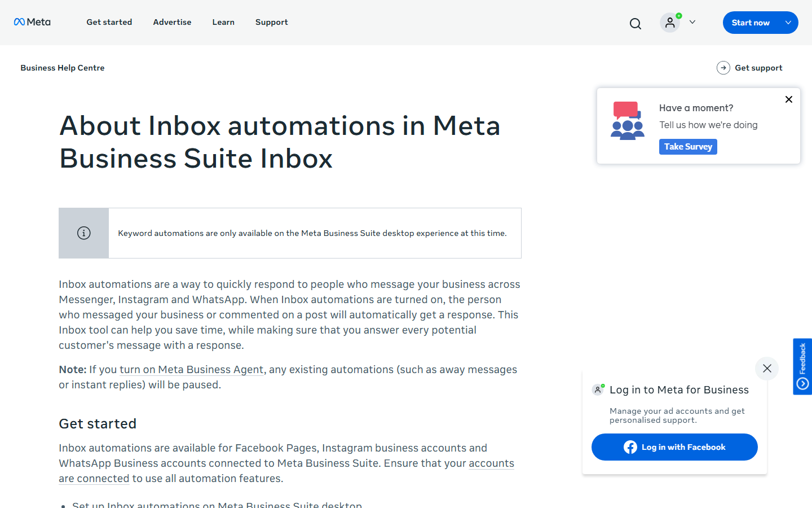Screen dimensions: 812x508
Task: Click the Keyword automations notice text
Action: click(x=312, y=233)
